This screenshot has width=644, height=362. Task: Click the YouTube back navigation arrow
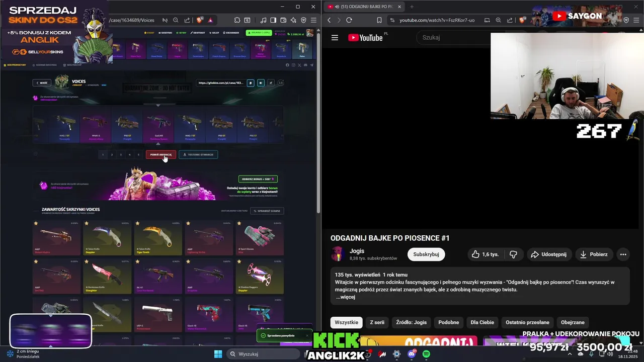pyautogui.click(x=329, y=20)
